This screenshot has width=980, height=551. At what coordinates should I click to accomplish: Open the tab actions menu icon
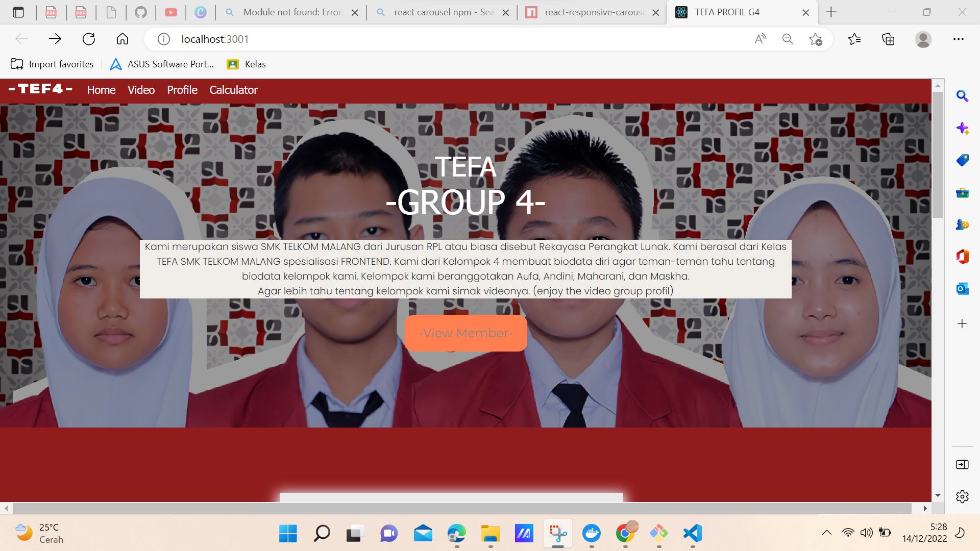18,12
